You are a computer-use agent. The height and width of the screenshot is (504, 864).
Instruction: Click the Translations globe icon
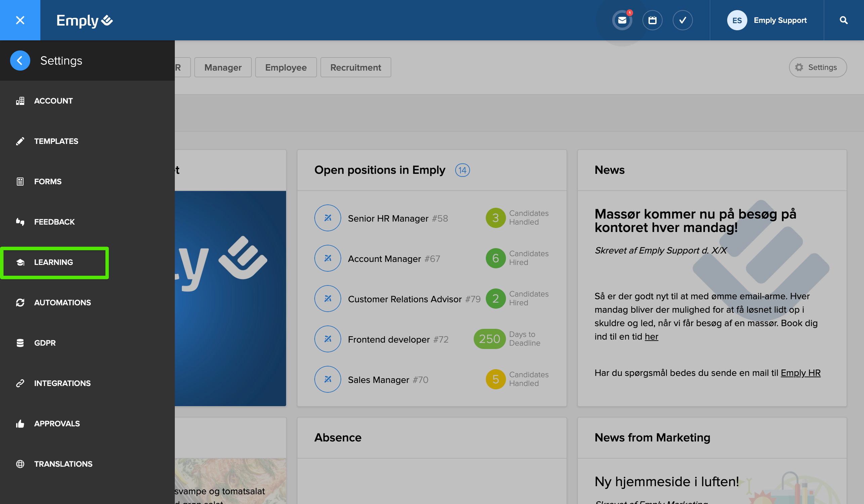coord(20,464)
